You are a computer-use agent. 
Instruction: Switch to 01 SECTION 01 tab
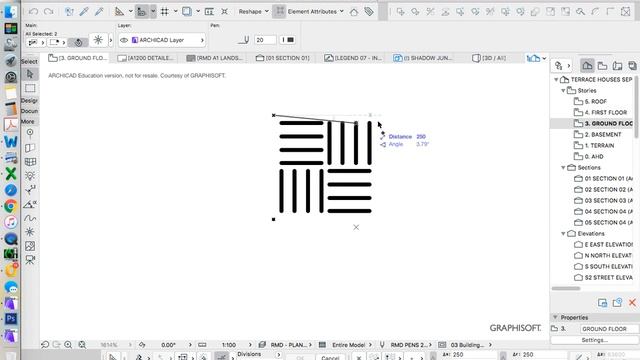[x=282, y=58]
